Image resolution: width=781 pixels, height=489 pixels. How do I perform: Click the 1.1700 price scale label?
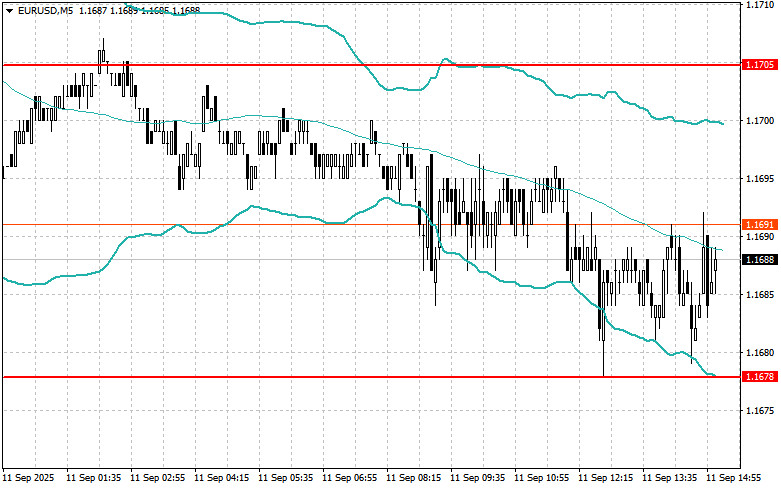pyautogui.click(x=760, y=121)
